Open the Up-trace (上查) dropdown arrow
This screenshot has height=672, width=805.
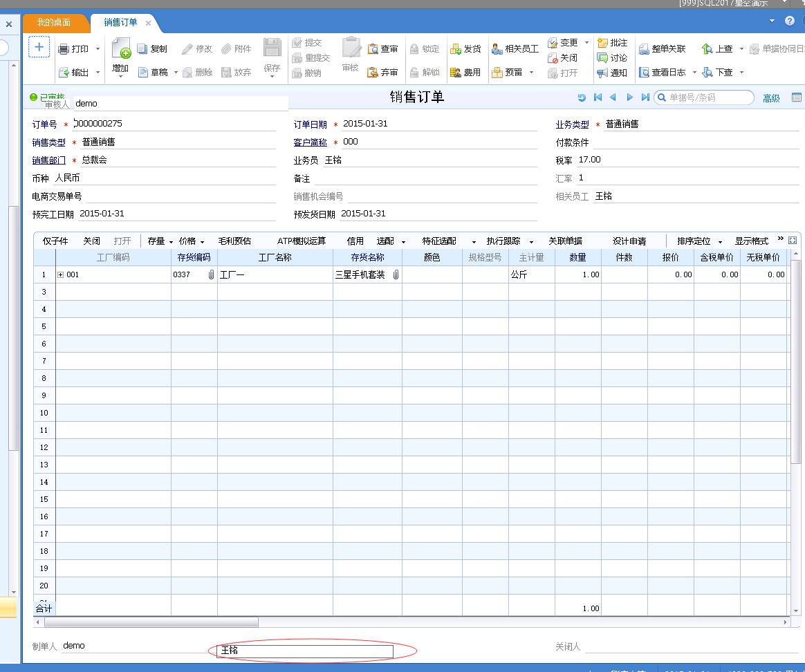[741, 49]
